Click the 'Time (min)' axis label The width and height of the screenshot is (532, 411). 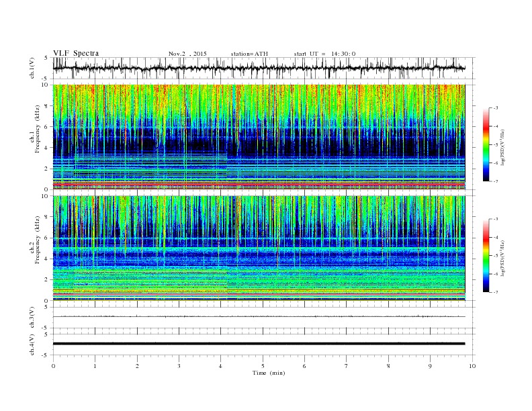[x=269, y=373]
